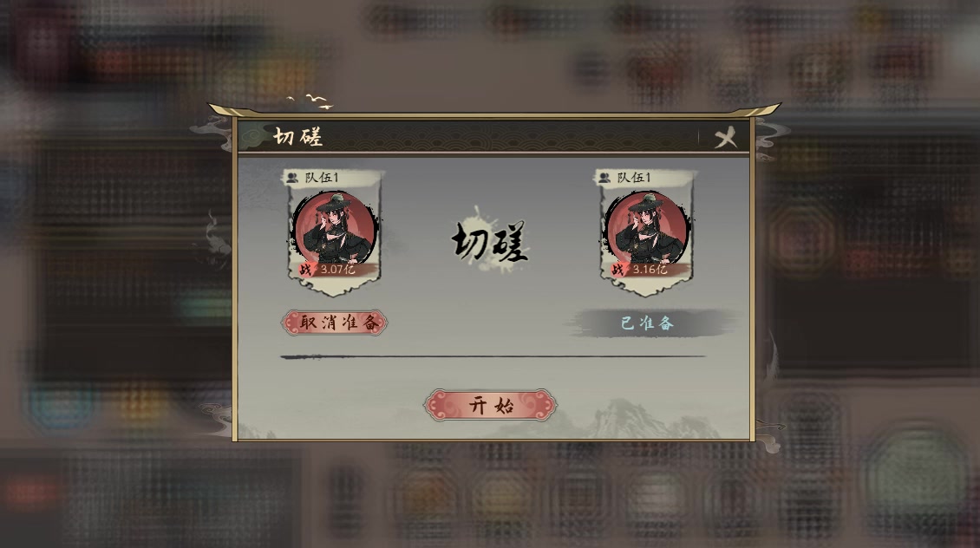
Task: Click the right 队伍1 team label
Action: [634, 178]
